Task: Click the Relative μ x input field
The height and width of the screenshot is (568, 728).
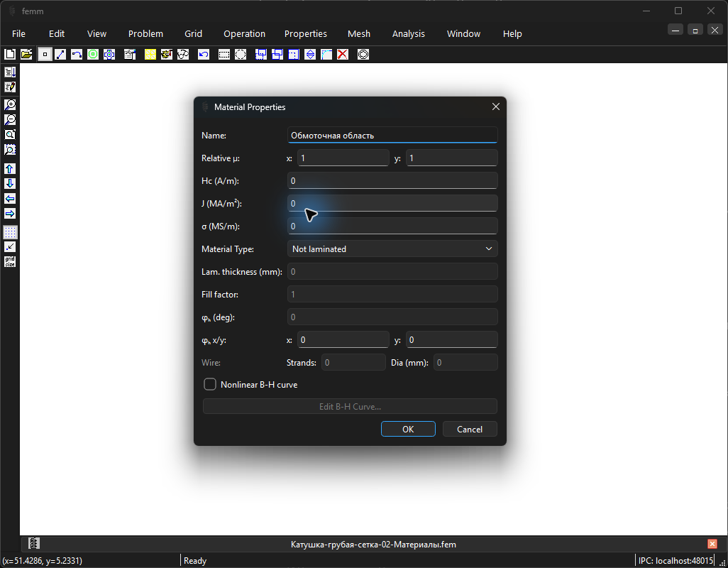Action: pos(343,158)
